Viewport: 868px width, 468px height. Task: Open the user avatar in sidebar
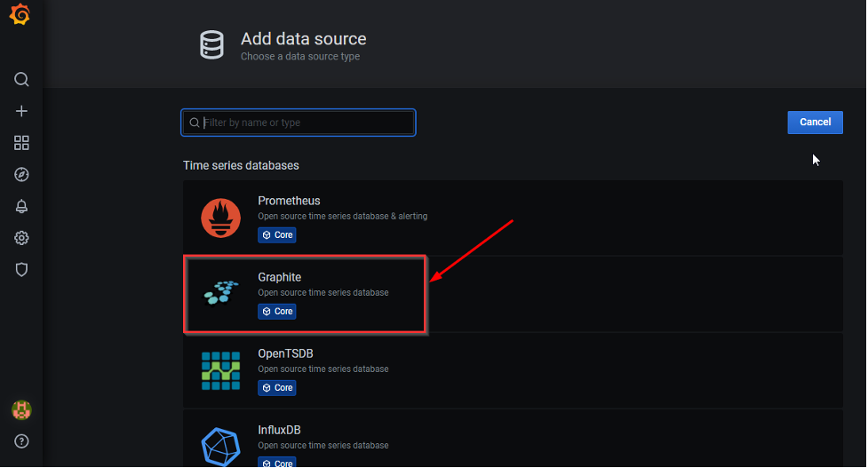(x=21, y=410)
